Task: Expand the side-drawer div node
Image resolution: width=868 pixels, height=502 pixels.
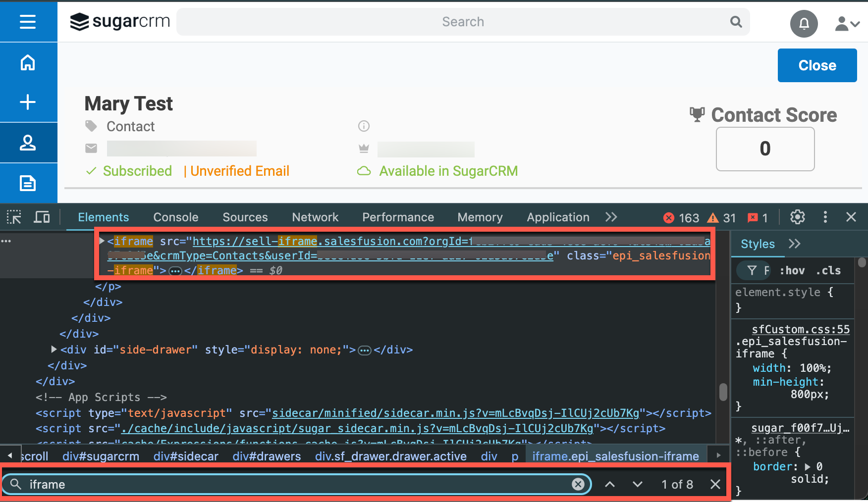Action: [x=54, y=350]
